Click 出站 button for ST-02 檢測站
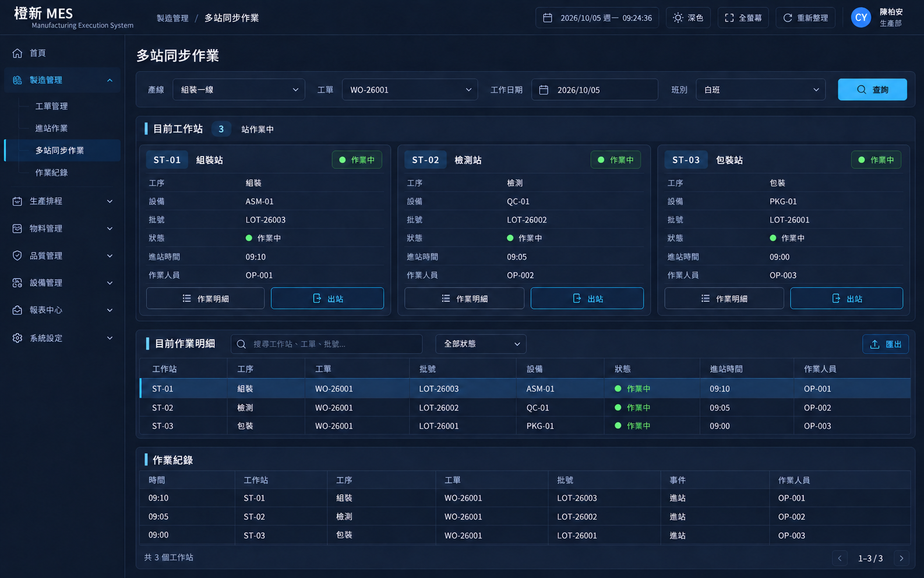Viewport: 924px width, 578px height. click(x=587, y=298)
